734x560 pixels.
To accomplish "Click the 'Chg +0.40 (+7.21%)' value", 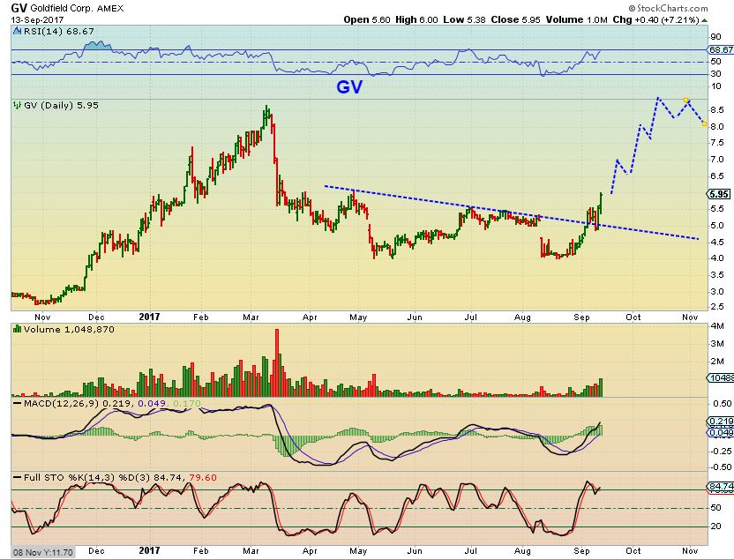I will click(655, 19).
